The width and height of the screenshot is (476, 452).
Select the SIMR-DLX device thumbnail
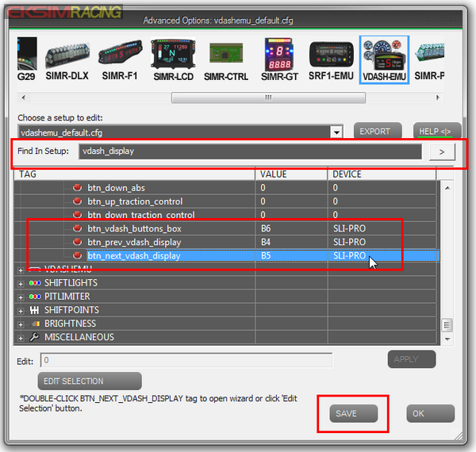67,59
